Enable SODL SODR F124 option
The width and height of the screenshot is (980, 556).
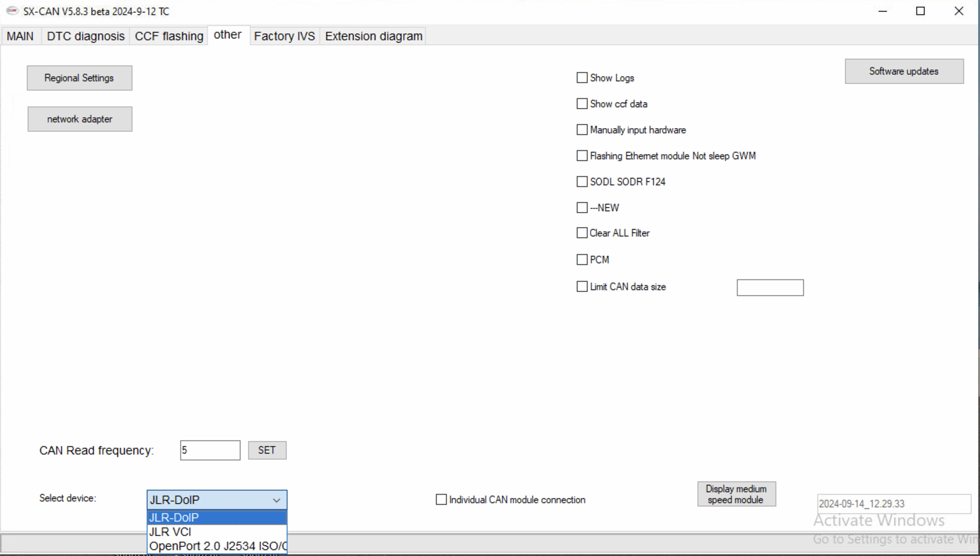[x=581, y=182]
